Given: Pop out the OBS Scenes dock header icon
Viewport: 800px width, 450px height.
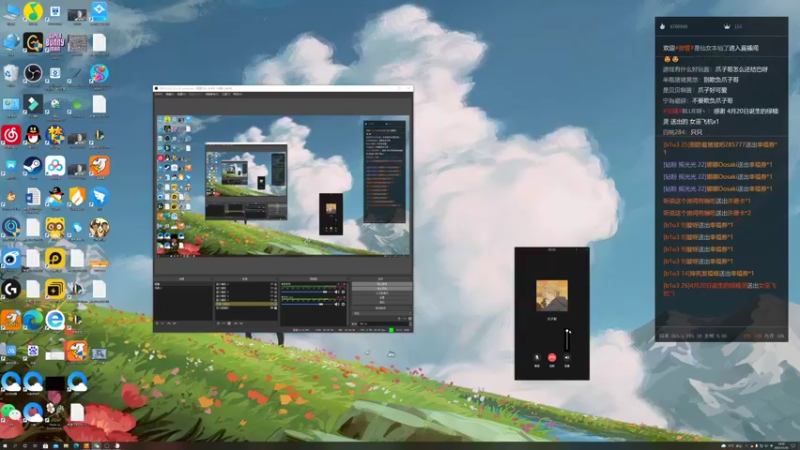Looking at the screenshot, I should [209, 279].
